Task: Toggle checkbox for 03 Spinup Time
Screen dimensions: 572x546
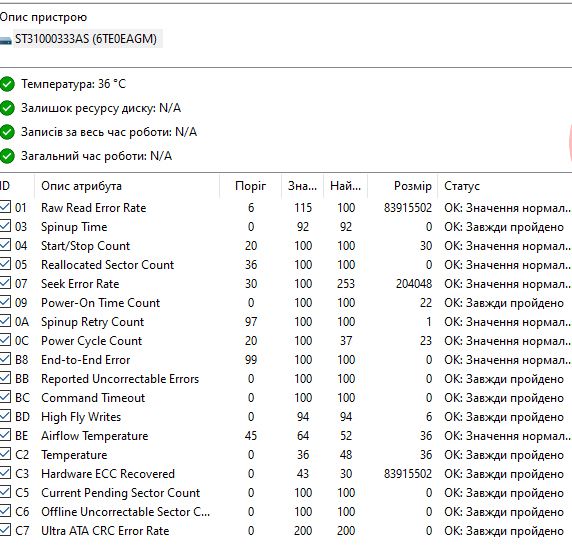Action: click(x=5, y=226)
